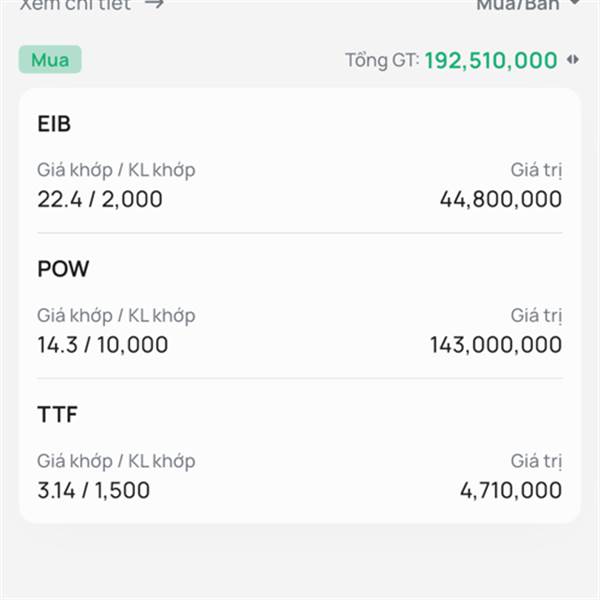
Task: Tap Giá khớp / KL khớp label under POW
Action: coord(116,316)
